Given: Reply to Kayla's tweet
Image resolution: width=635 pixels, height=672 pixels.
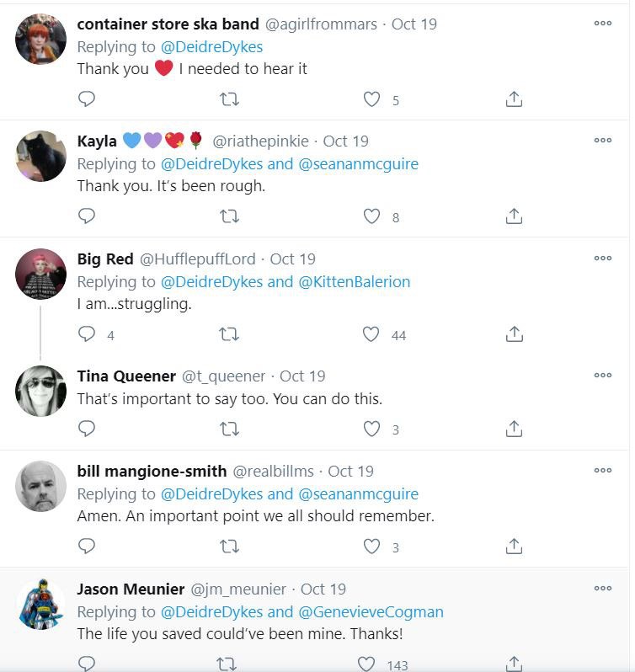Looking at the screenshot, I should [87, 216].
